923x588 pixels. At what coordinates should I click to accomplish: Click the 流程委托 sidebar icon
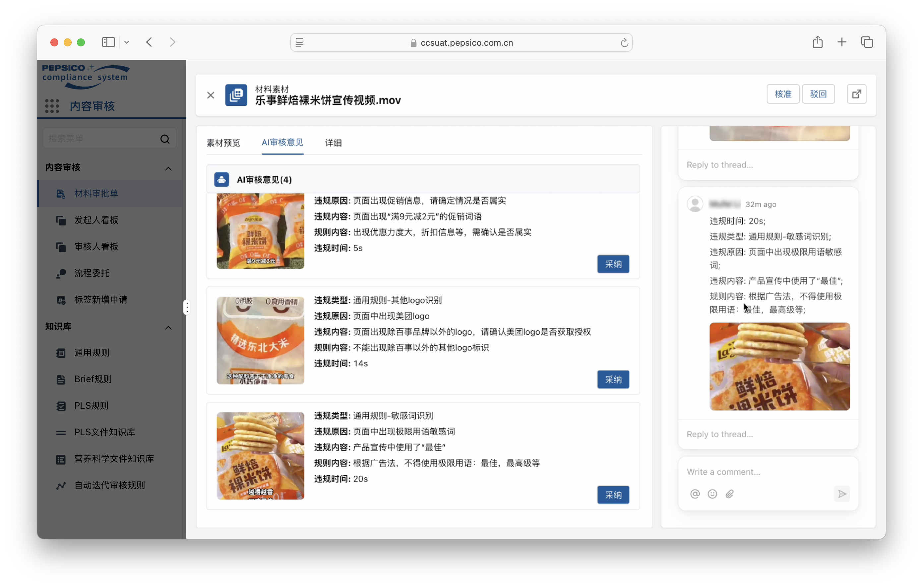[61, 273]
